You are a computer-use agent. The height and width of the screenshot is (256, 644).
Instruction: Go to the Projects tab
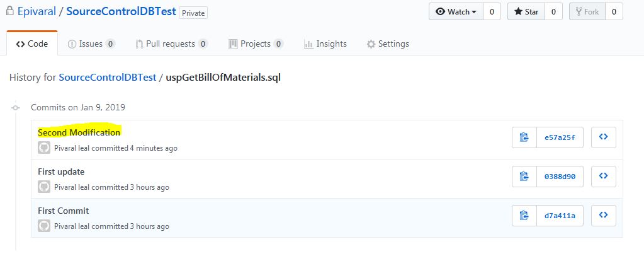pyautogui.click(x=256, y=44)
